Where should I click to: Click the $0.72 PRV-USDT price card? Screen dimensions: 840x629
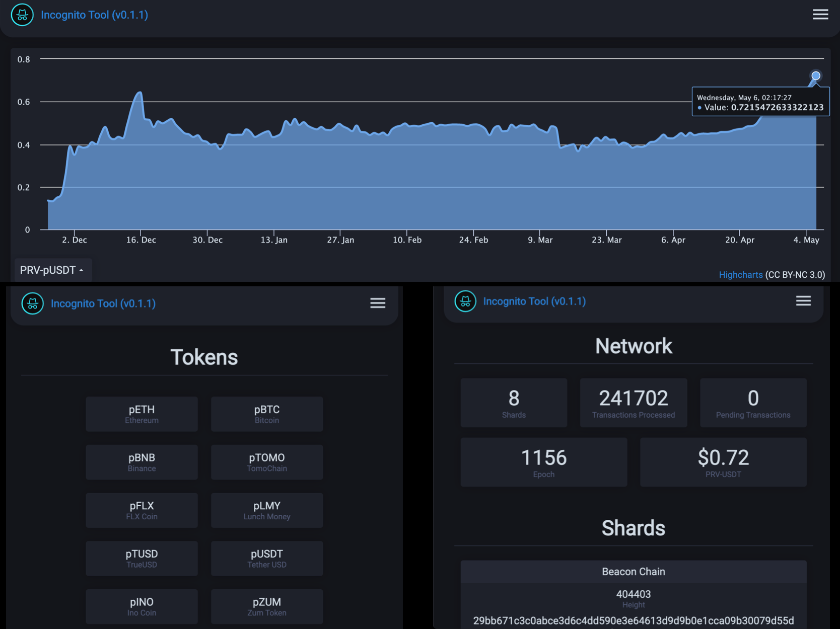click(x=723, y=462)
